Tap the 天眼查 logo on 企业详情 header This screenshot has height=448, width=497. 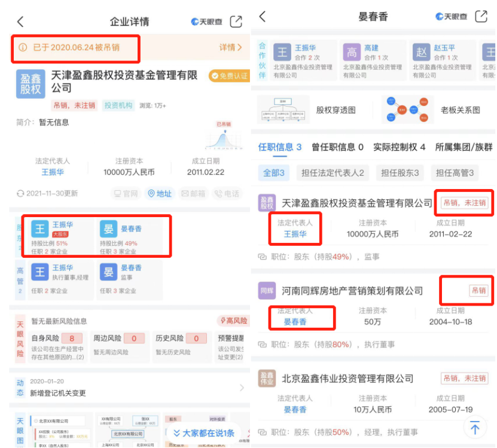[x=206, y=22]
